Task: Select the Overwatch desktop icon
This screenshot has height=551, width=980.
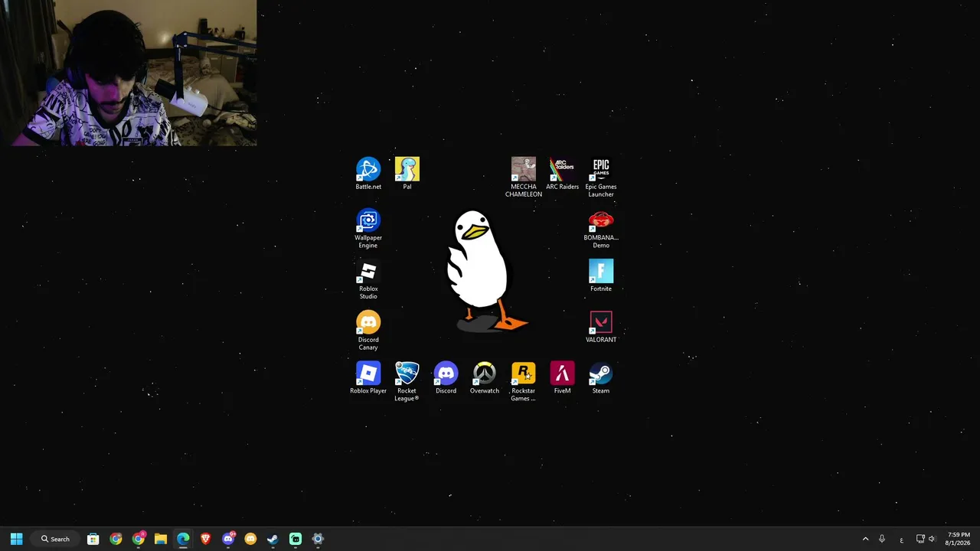Action: (x=485, y=378)
